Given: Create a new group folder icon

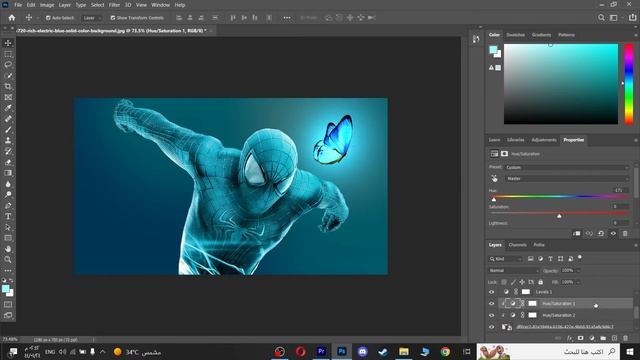Looking at the screenshot, I should pyautogui.click(x=603, y=338).
